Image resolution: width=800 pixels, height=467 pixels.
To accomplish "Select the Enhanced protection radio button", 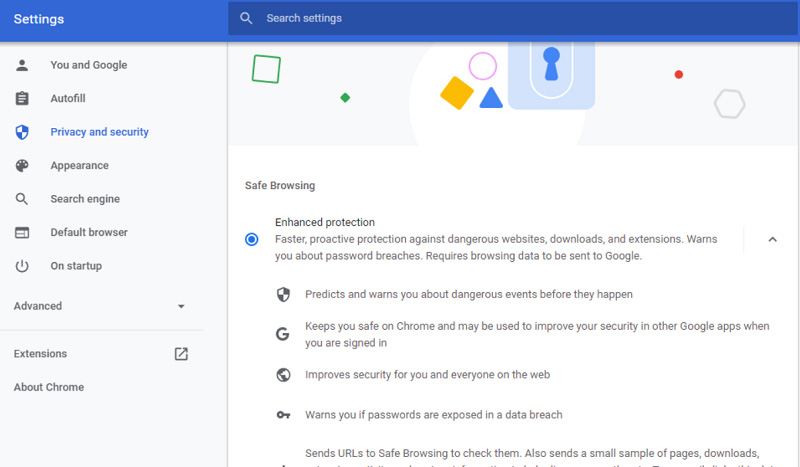I will [251, 239].
